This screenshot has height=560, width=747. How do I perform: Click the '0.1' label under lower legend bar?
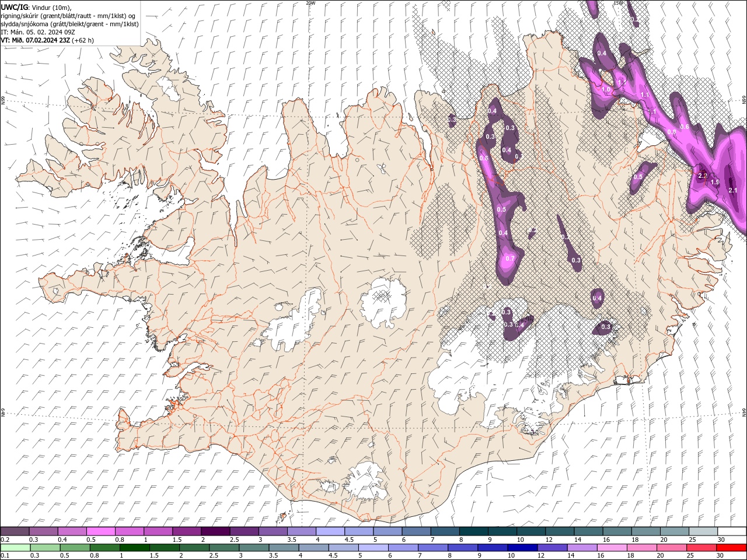(5, 556)
